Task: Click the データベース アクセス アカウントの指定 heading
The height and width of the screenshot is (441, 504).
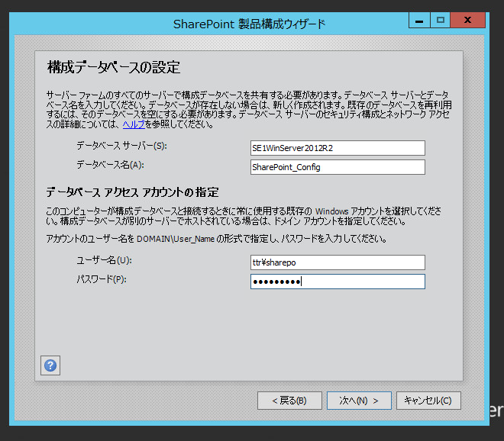Action: click(132, 192)
